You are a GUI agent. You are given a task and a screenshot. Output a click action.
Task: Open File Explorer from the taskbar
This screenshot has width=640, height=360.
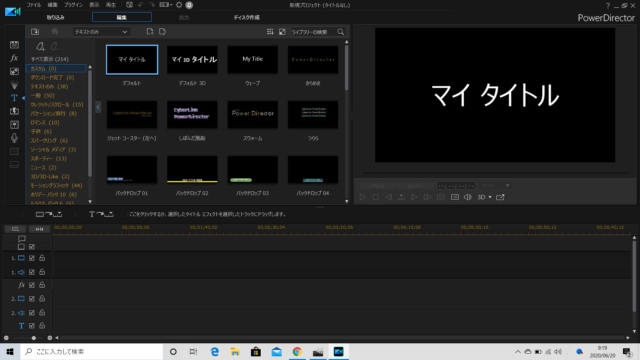(x=235, y=352)
